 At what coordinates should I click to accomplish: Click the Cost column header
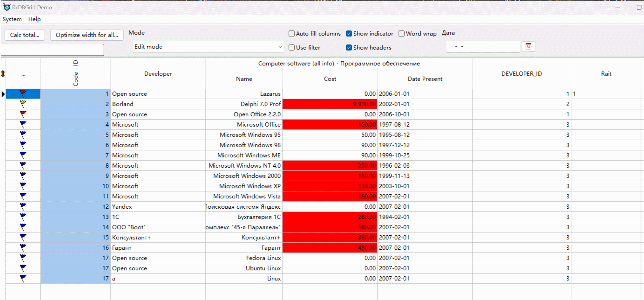[330, 79]
